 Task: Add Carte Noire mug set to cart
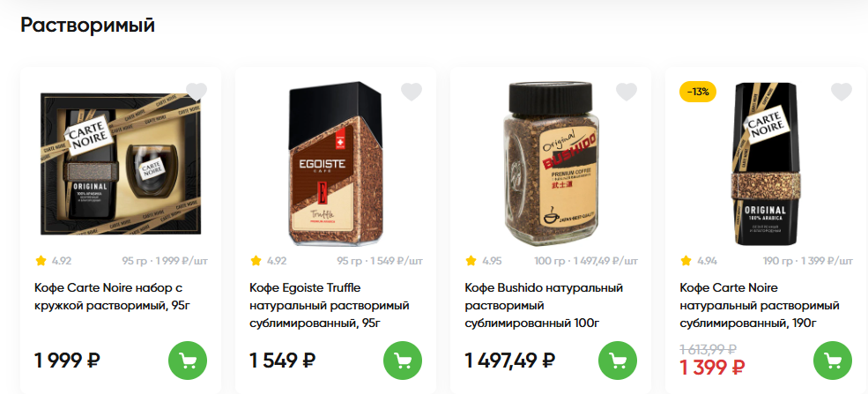[188, 361]
